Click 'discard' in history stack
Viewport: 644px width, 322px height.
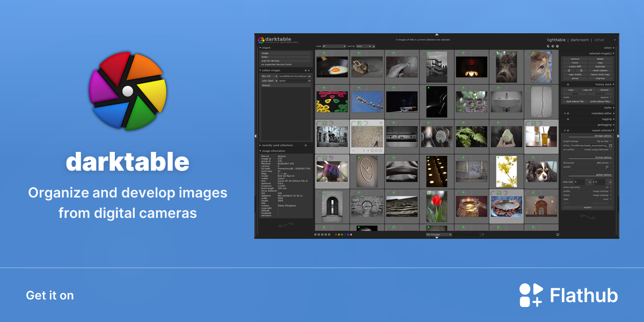[604, 90]
